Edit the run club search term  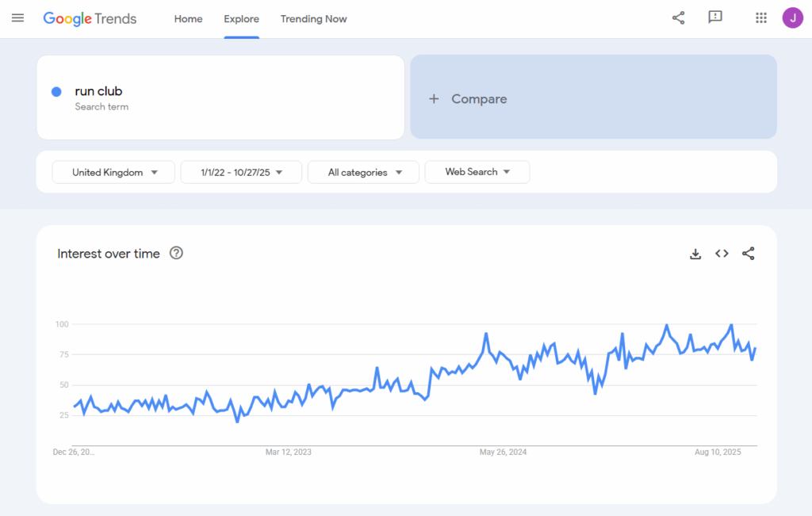(98, 91)
